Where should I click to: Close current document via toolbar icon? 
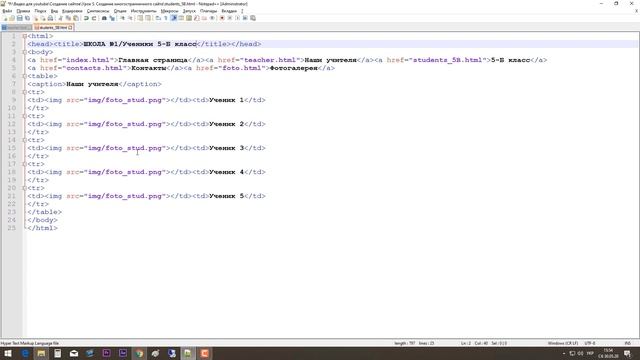(36, 18)
